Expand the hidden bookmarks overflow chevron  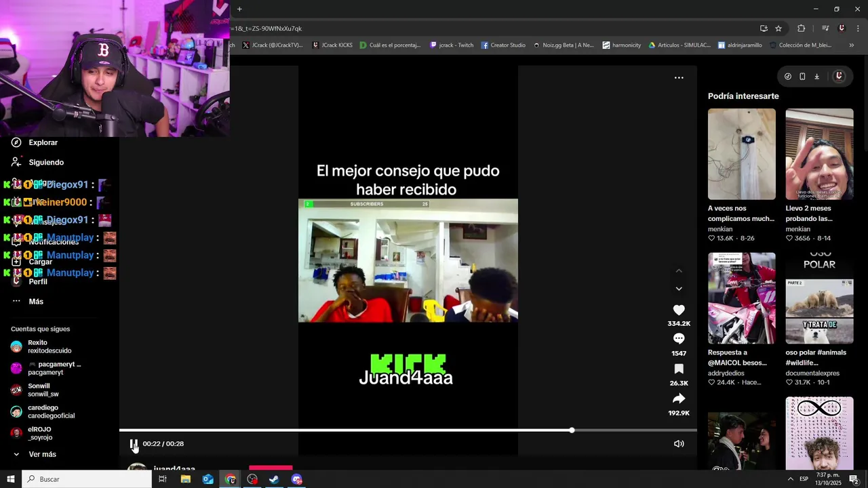852,45
